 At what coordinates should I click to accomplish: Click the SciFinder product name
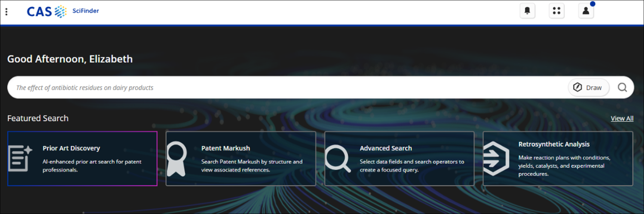click(86, 11)
